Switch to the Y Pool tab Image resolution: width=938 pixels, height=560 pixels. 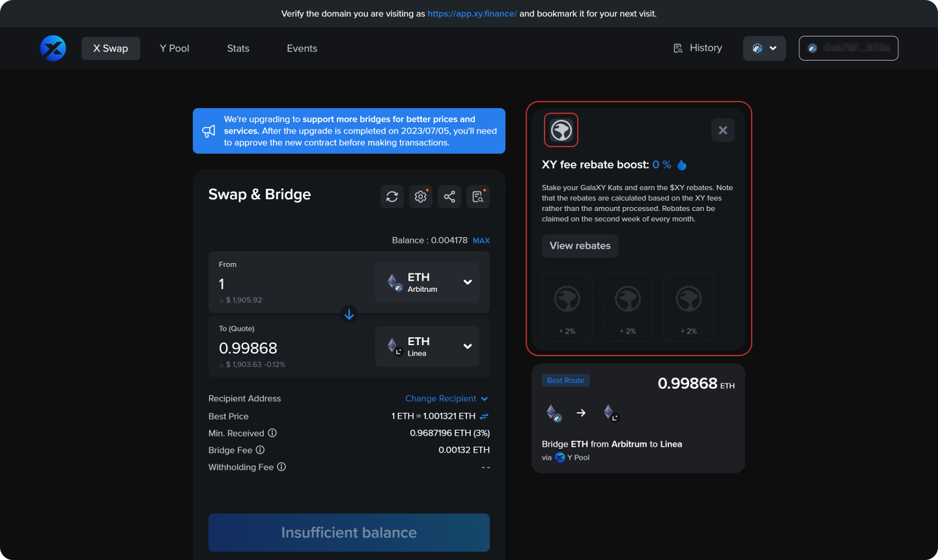click(x=174, y=48)
